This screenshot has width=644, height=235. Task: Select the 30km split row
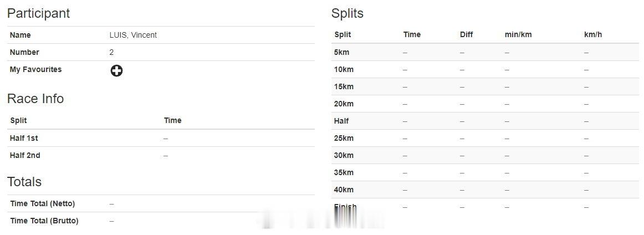(x=485, y=156)
